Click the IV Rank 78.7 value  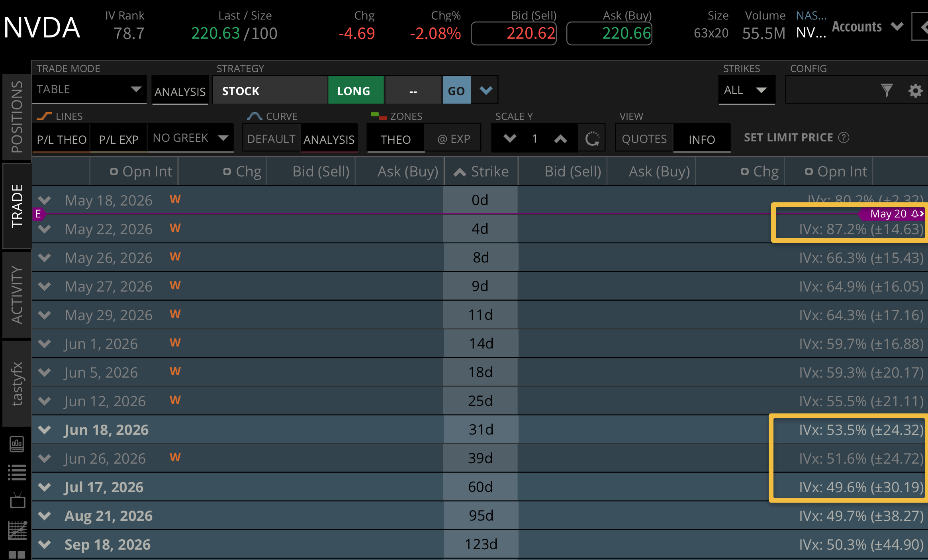(x=129, y=33)
